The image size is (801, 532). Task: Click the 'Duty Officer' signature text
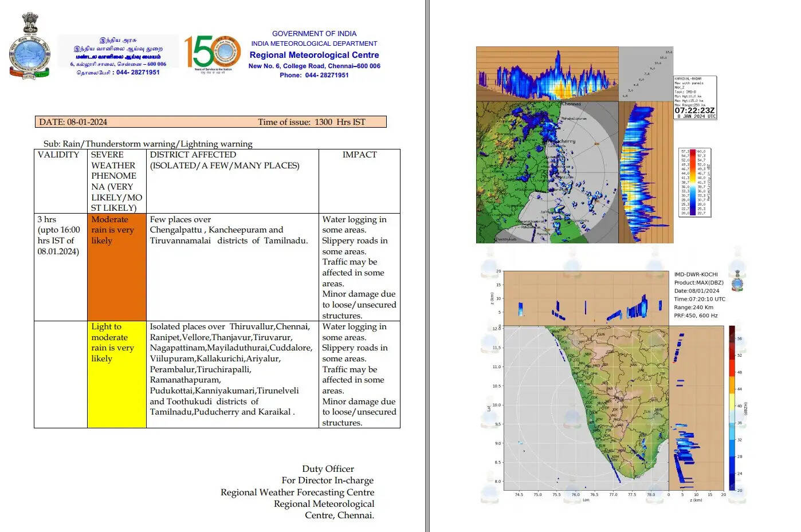coord(328,469)
